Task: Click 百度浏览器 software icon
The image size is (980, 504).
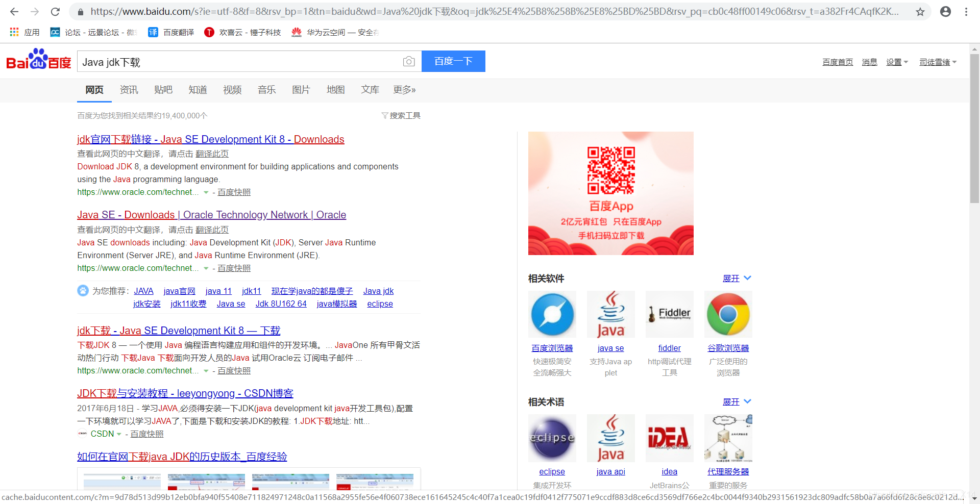Action: [x=552, y=314]
